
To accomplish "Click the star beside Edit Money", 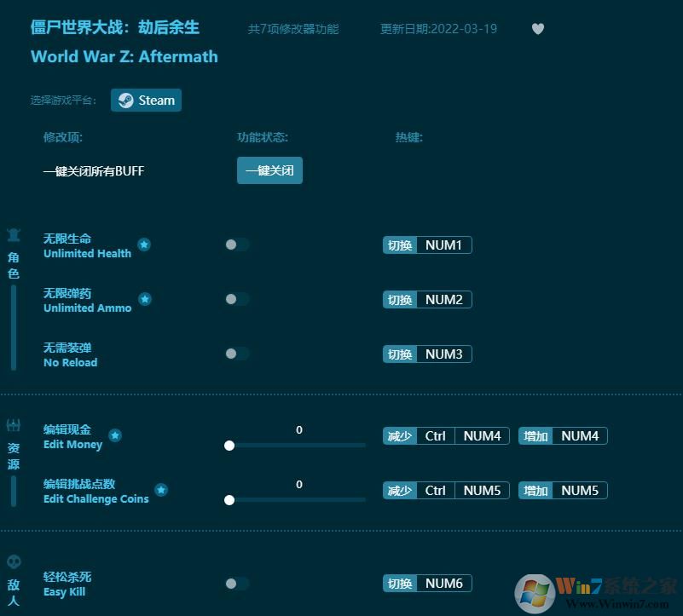I will coord(115,435).
